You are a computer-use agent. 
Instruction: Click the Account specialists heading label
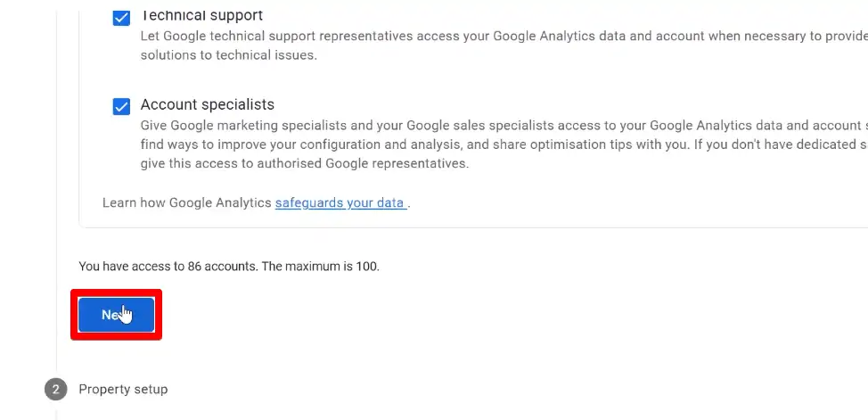[x=208, y=104]
